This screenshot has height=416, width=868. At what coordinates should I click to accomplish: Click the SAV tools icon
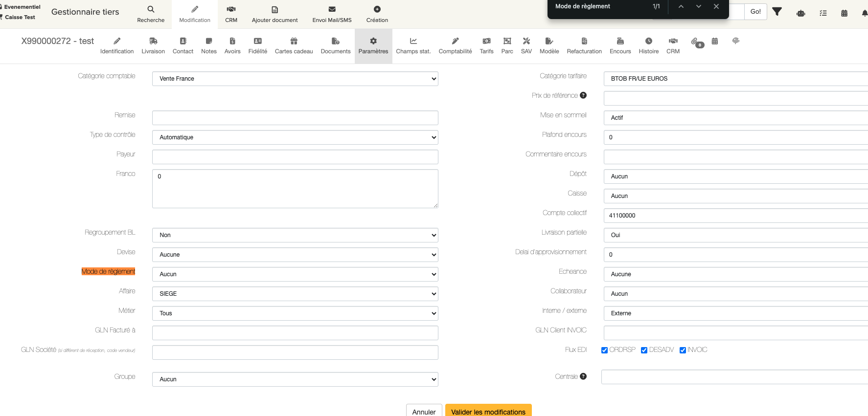[x=526, y=42]
